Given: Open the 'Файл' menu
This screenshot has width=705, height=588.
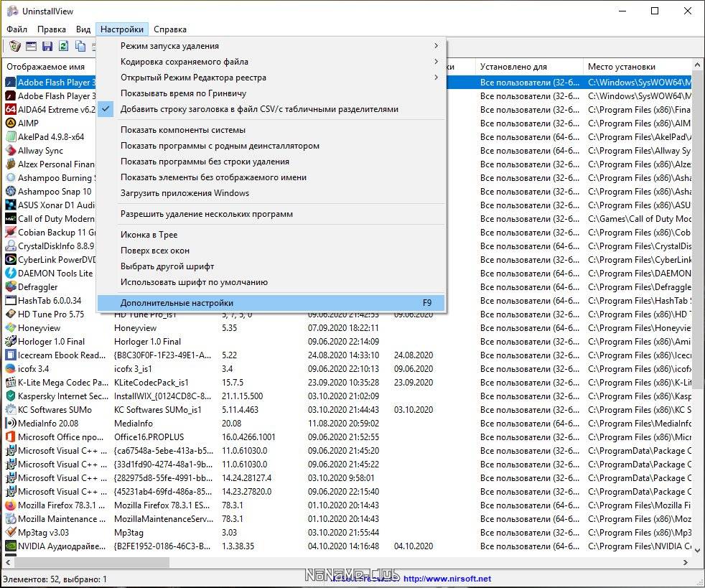Looking at the screenshot, I should 17,29.
